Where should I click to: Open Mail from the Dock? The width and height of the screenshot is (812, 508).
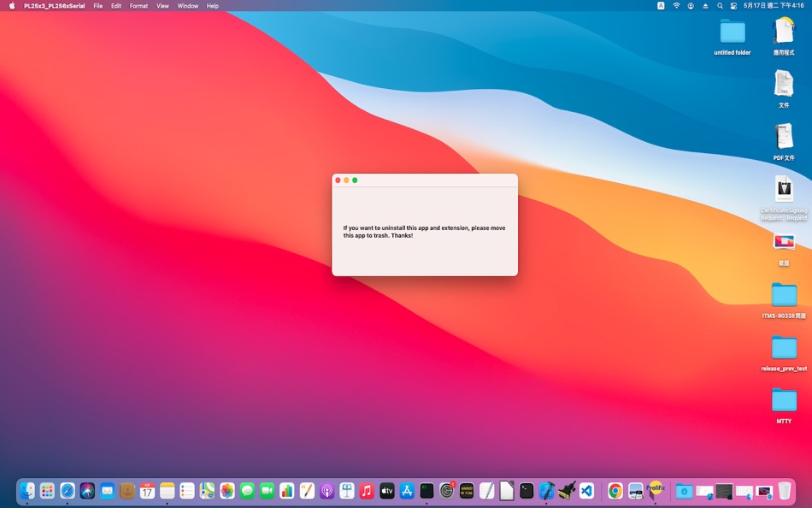pos(107,490)
